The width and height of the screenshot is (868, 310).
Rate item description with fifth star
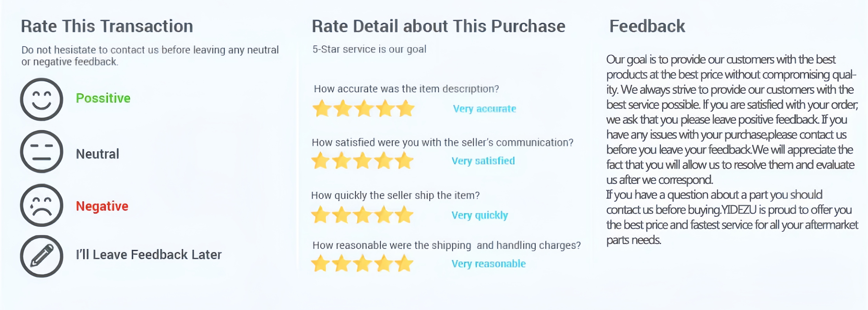click(405, 108)
